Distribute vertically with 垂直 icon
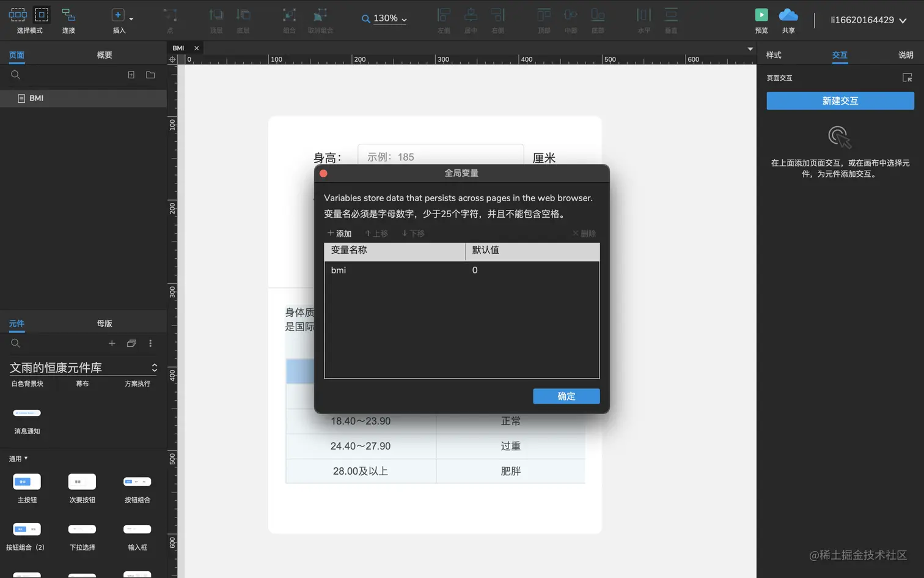This screenshot has height=578, width=924. coord(671,15)
